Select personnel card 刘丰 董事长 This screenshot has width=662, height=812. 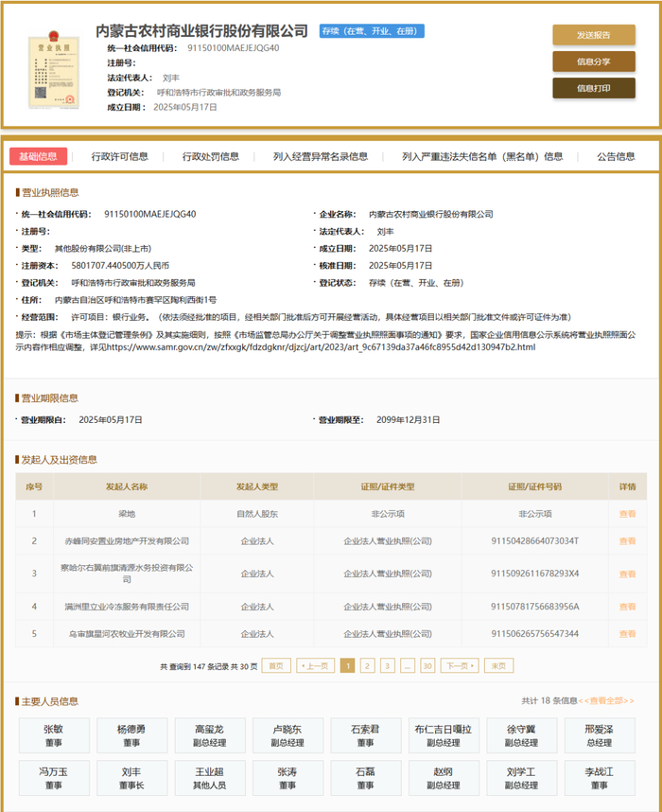tap(132, 778)
